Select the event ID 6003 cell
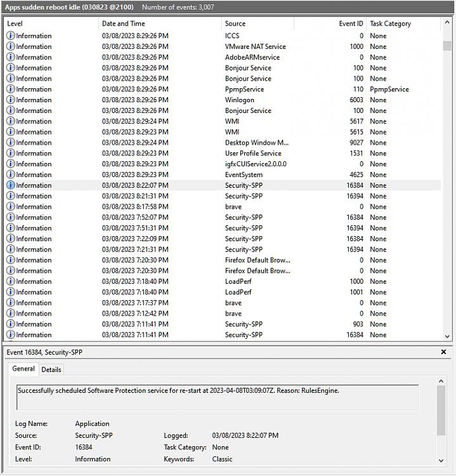The image size is (456, 476). click(356, 100)
